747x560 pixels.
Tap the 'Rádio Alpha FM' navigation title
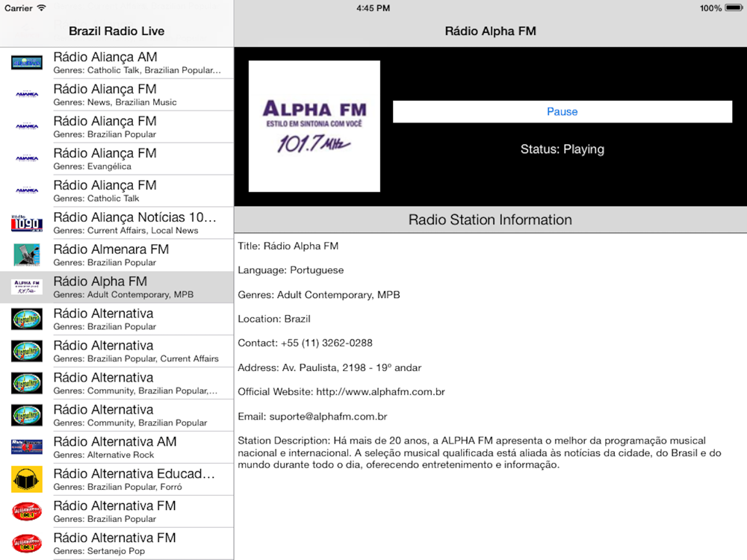pos(490,31)
